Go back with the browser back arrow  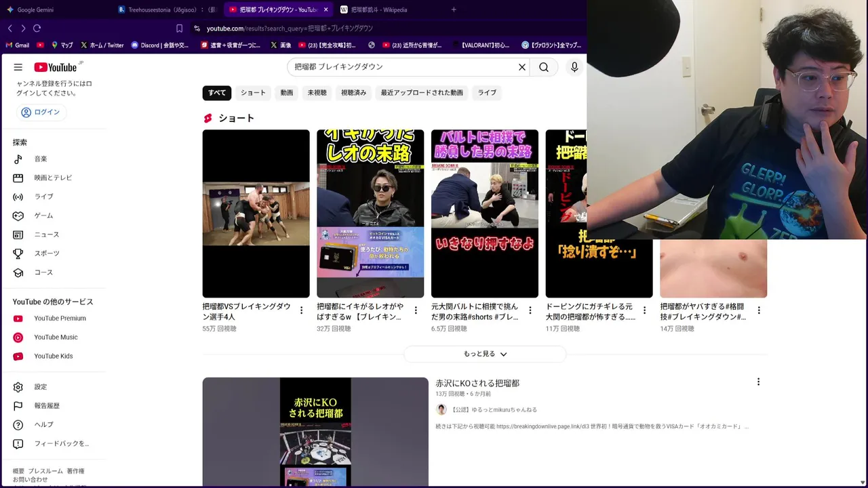[x=10, y=28]
